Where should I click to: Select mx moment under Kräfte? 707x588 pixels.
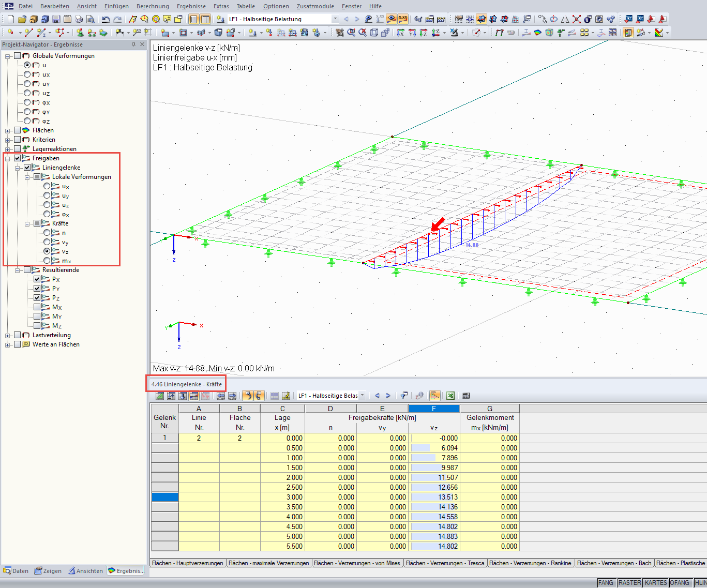[x=47, y=261]
